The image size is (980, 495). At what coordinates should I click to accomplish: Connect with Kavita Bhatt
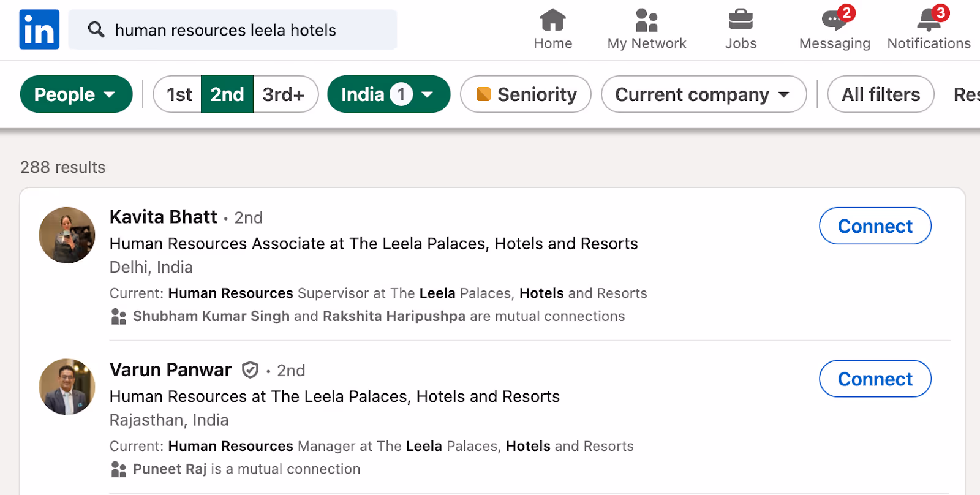875,226
